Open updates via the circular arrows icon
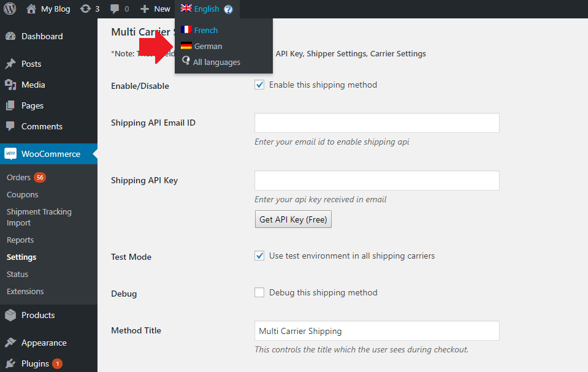The image size is (588, 372). tap(85, 9)
